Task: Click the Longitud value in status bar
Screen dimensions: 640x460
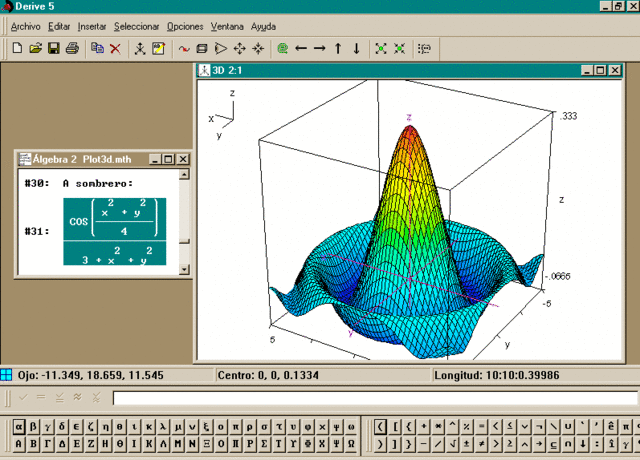Action: click(497, 375)
